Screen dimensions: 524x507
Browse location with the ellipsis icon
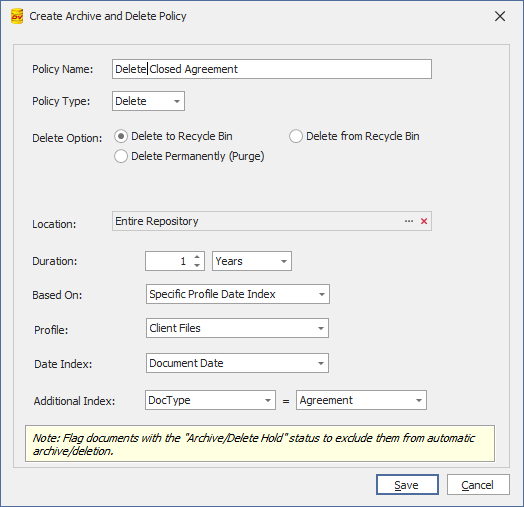409,221
